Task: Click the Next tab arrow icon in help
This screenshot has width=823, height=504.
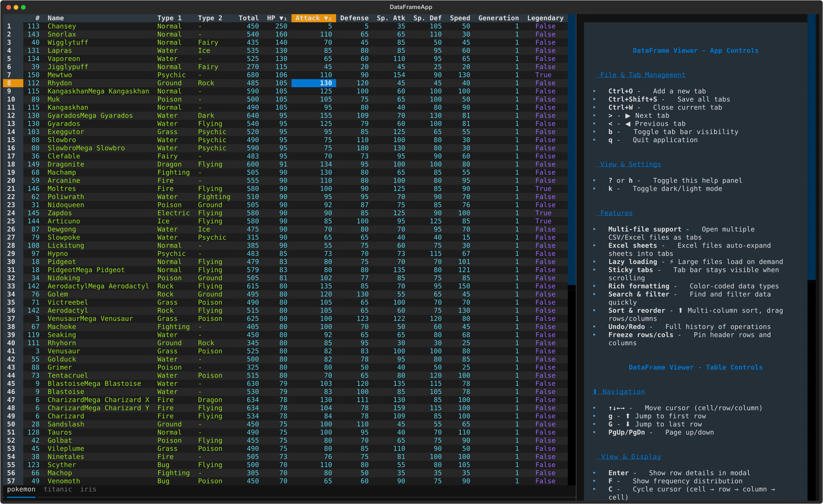Action: [627, 116]
